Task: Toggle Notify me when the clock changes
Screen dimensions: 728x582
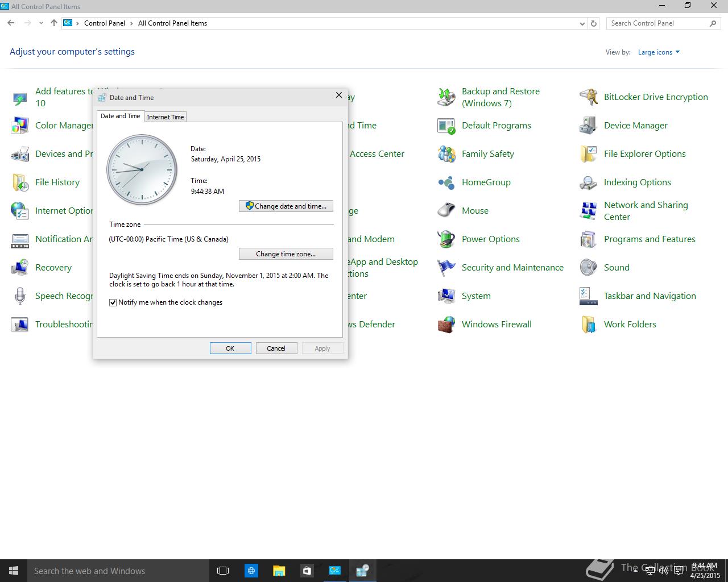Action: click(113, 302)
